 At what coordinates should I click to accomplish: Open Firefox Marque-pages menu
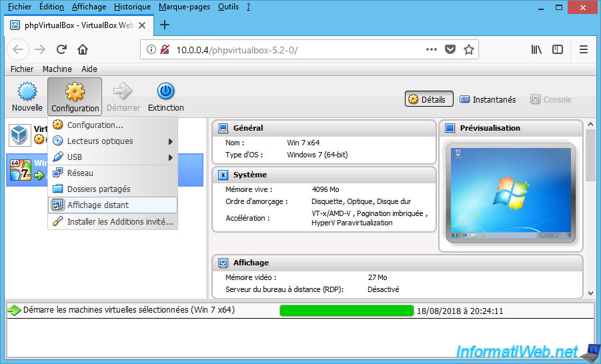(184, 7)
